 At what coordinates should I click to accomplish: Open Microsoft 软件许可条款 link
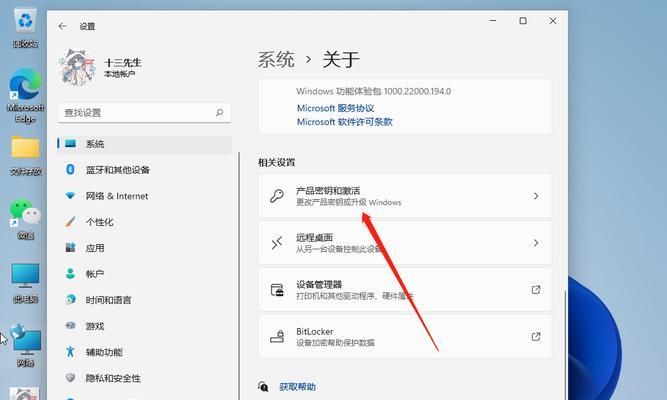tap(345, 122)
